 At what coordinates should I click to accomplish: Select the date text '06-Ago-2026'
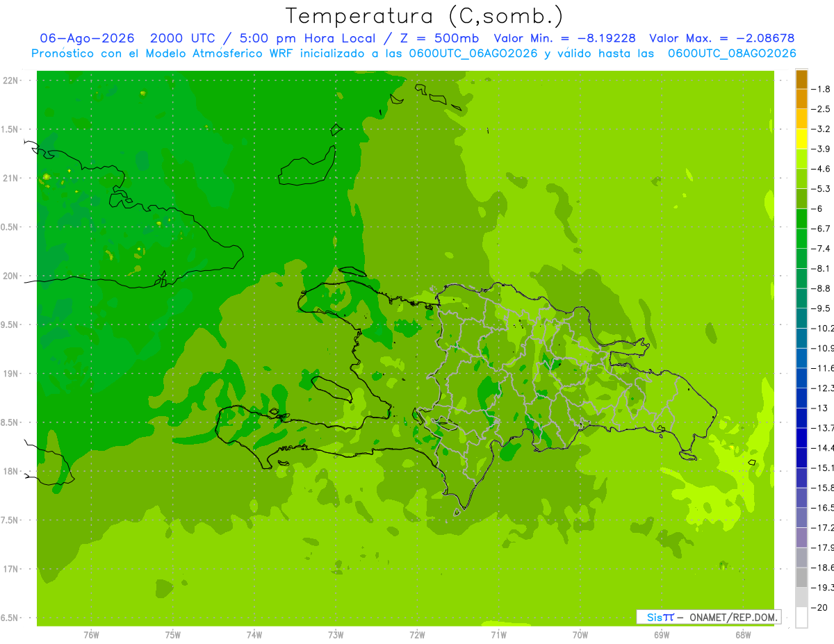pyautogui.click(x=87, y=38)
